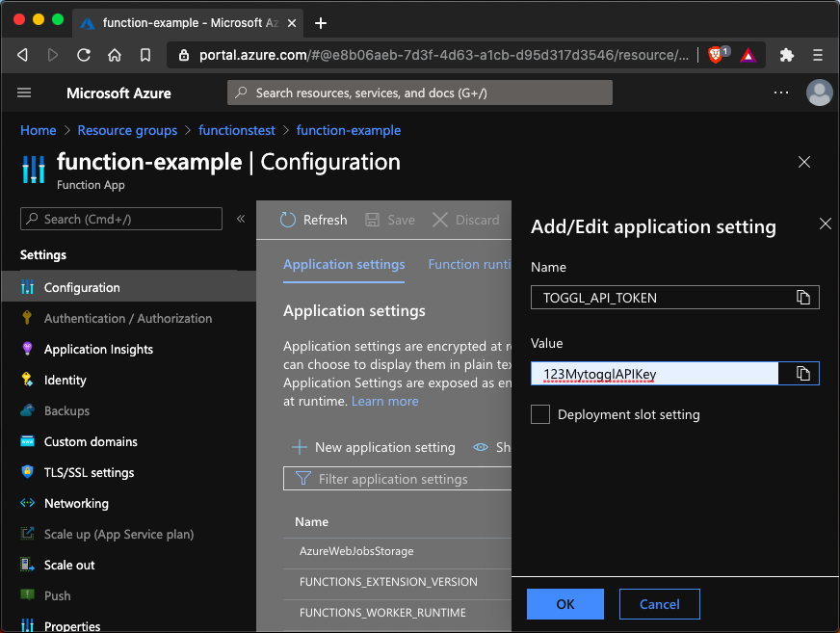Copy the TOGGL_API_TOKEN name to clipboard
This screenshot has width=840, height=633.
pyautogui.click(x=803, y=297)
